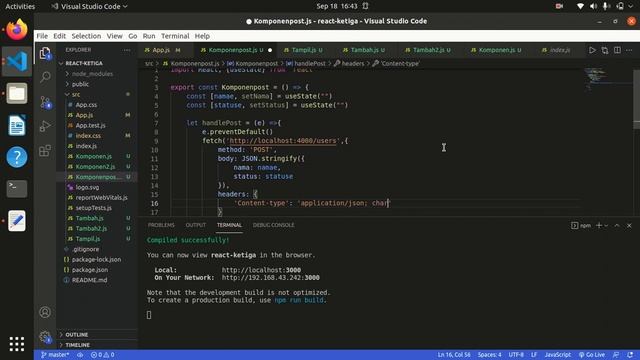Click the localhost:4000/users URL in code
This screenshot has width=640, height=360.
point(283,141)
